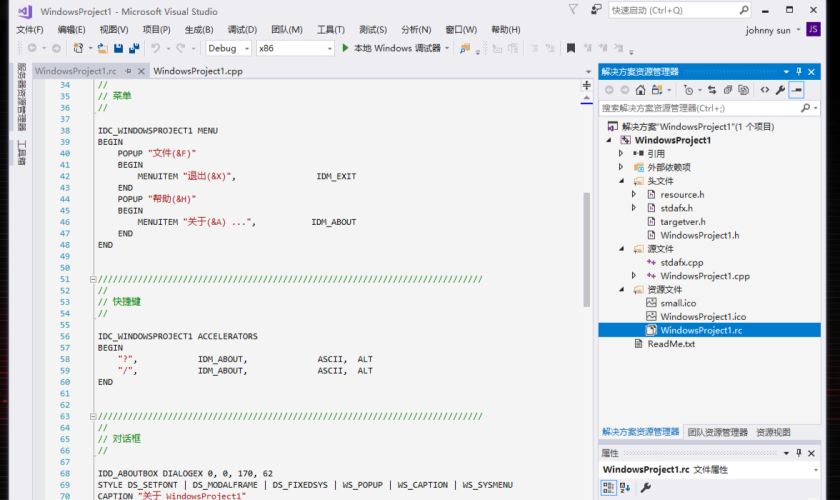The width and height of the screenshot is (840, 500).
Task: Switch to the WindowsProject1.cpp editor tab
Action: pos(198,71)
